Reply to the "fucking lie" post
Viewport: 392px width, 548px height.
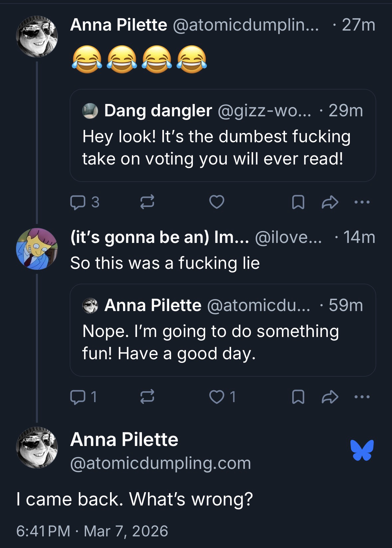click(x=77, y=397)
